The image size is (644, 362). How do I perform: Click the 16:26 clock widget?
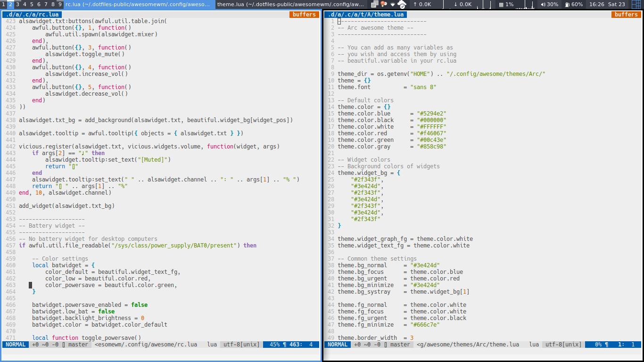click(596, 4)
